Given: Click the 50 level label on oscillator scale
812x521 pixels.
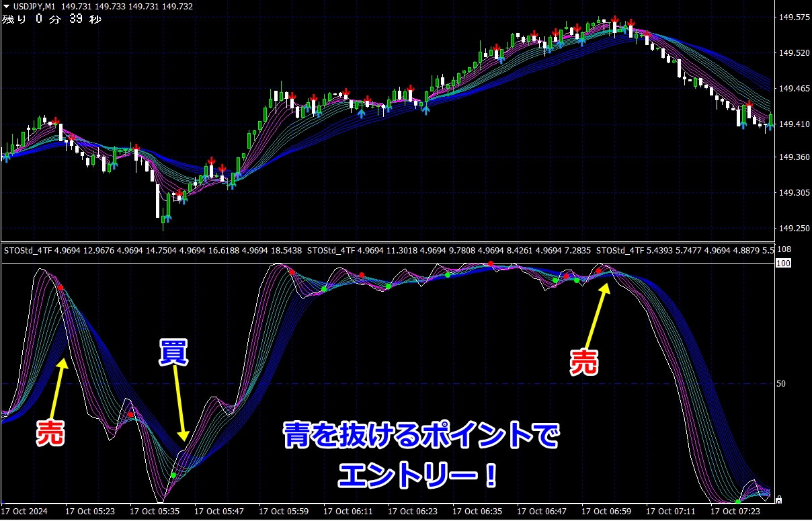Looking at the screenshot, I should click(x=780, y=384).
